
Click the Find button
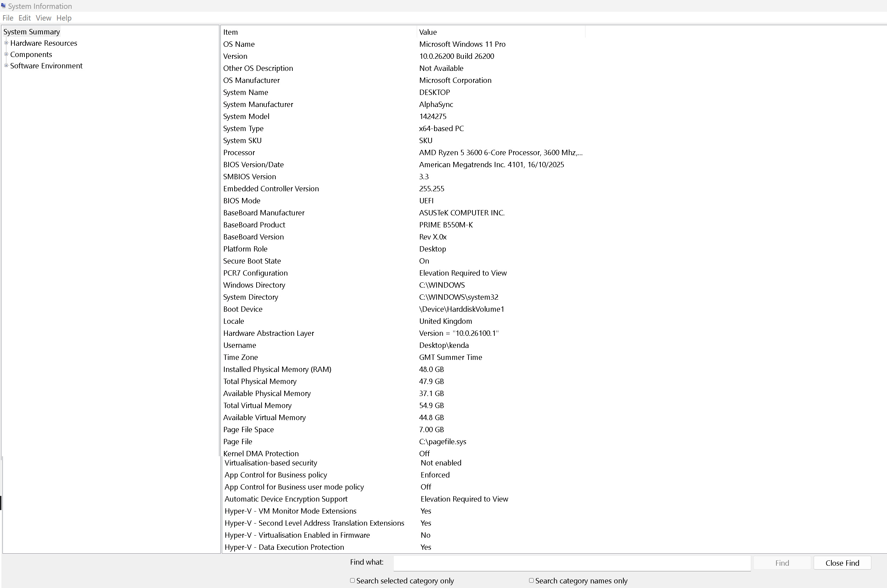point(782,563)
